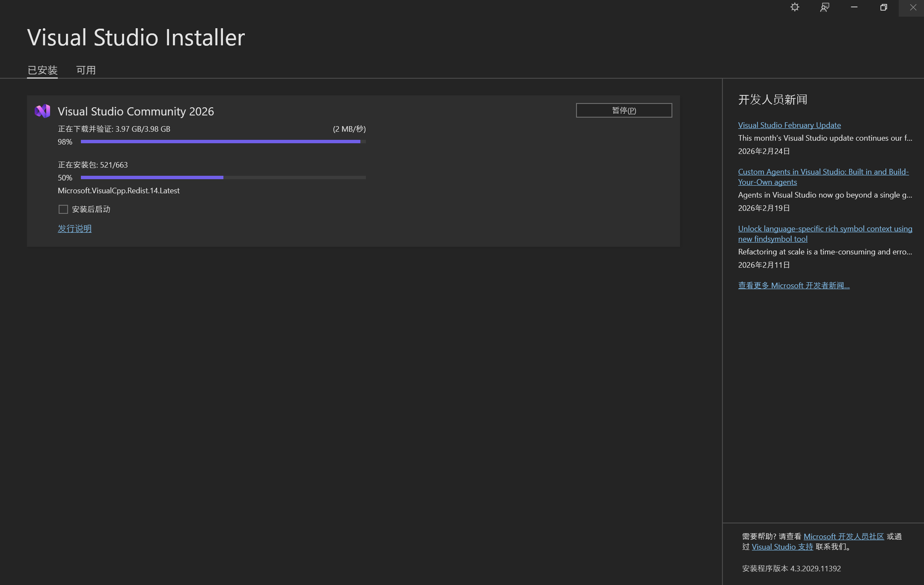924x585 pixels.
Task: Restore down the installer window
Action: [883, 7]
